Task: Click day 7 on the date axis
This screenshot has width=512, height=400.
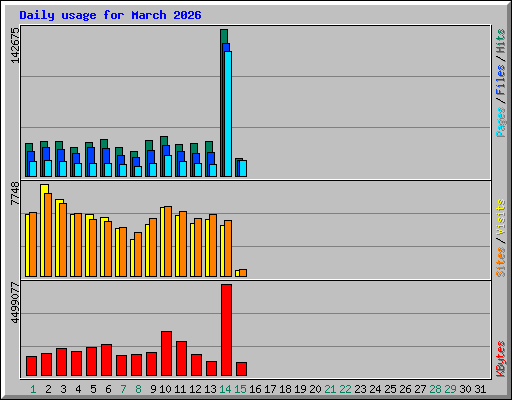Action: (x=123, y=389)
